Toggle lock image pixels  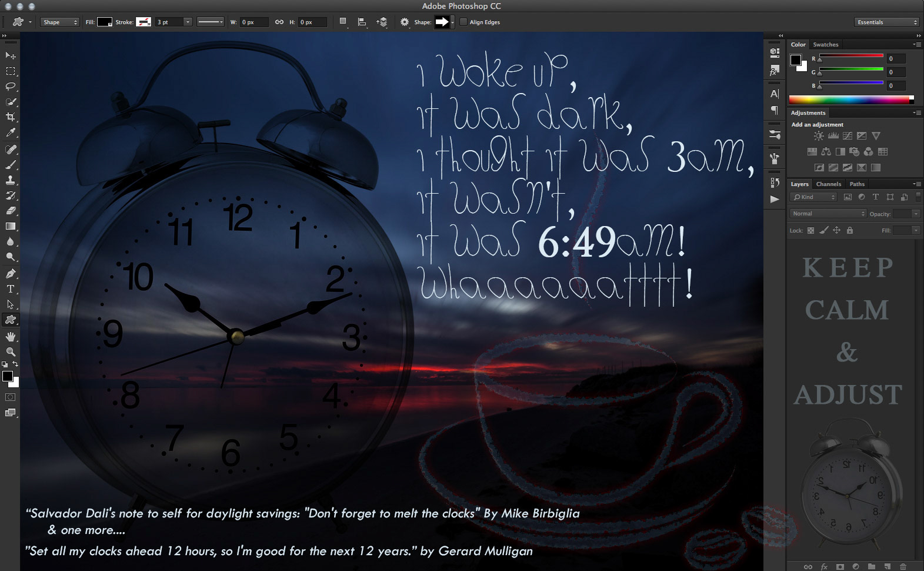pyautogui.click(x=824, y=230)
